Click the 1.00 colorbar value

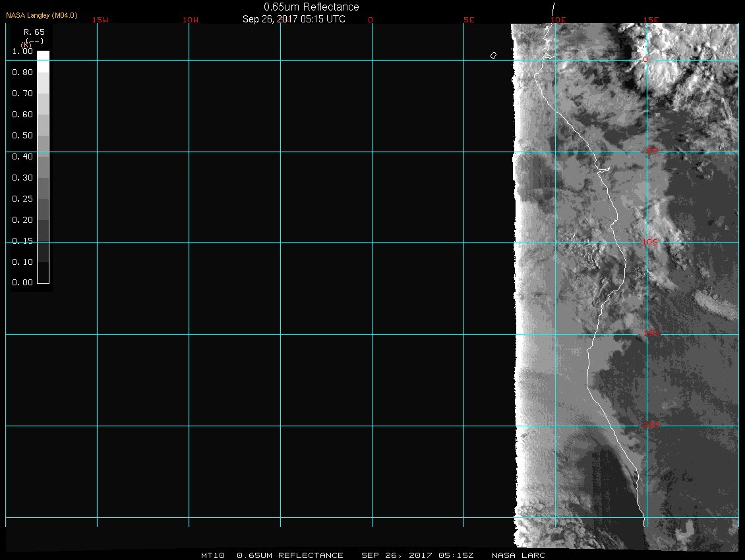(22, 51)
